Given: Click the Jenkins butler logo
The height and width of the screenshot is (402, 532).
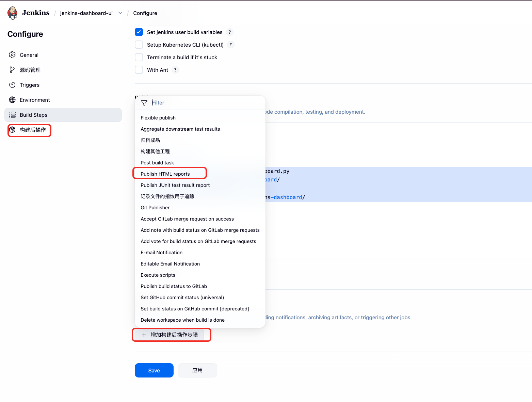Looking at the screenshot, I should 13,13.
